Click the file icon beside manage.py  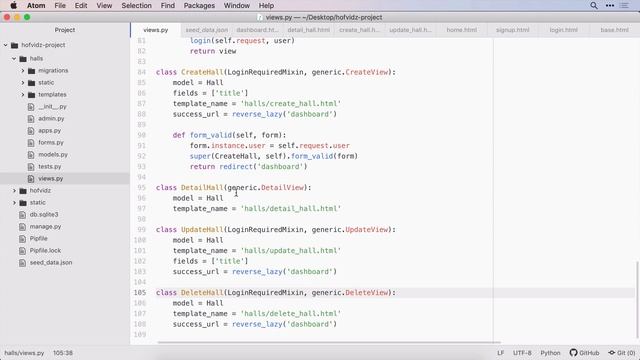22,227
